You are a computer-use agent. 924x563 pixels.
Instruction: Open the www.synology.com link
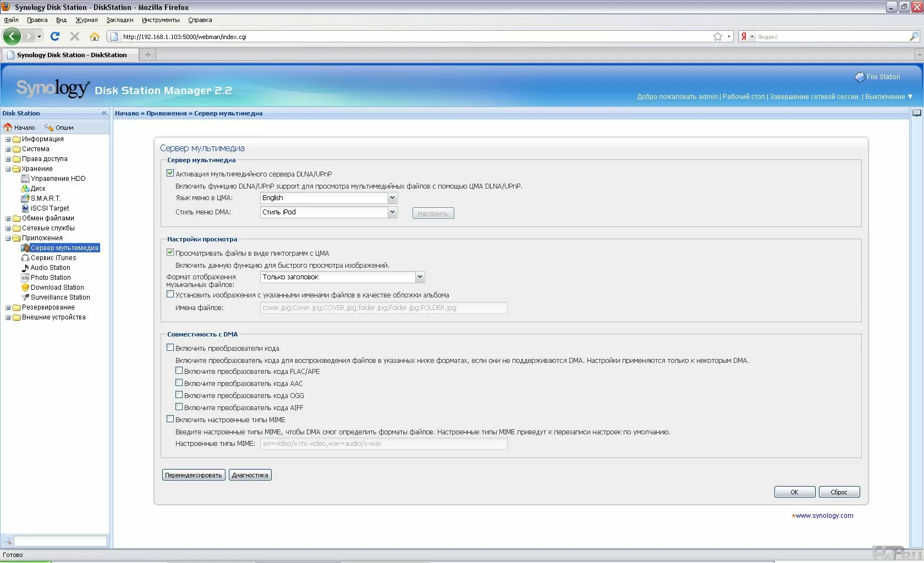824,516
